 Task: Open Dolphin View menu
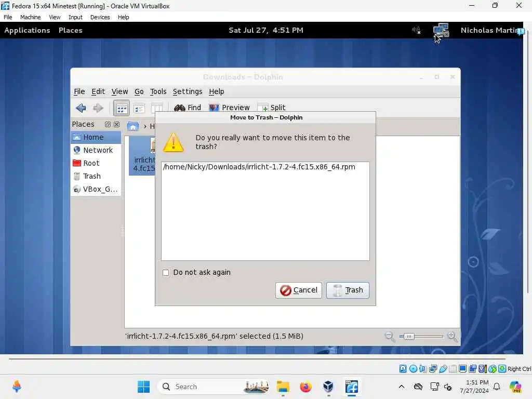(x=120, y=91)
